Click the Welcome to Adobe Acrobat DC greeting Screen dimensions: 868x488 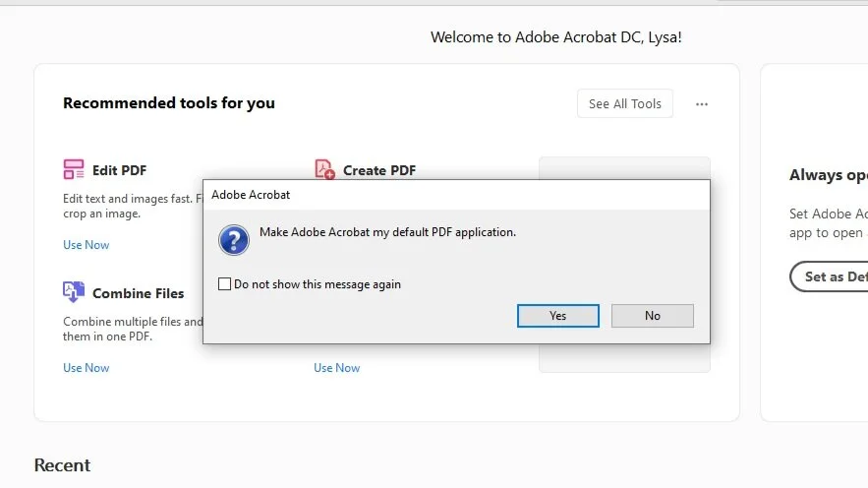coord(556,37)
